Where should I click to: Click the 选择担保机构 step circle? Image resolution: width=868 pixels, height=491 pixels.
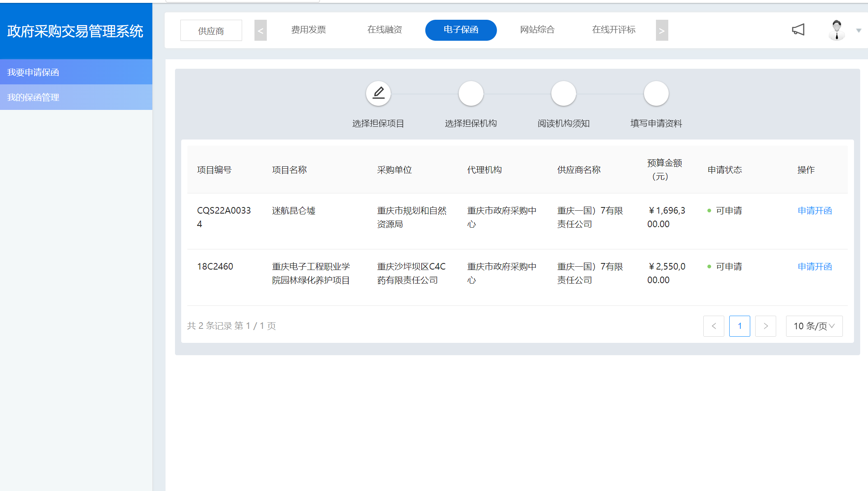point(471,93)
